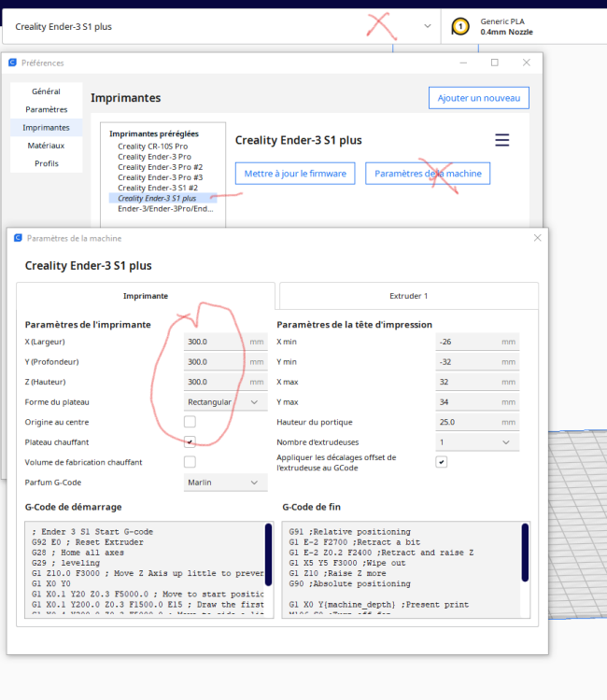Click the Cura icon in Préférences title bar
The width and height of the screenshot is (607, 700).
pyautogui.click(x=12, y=63)
